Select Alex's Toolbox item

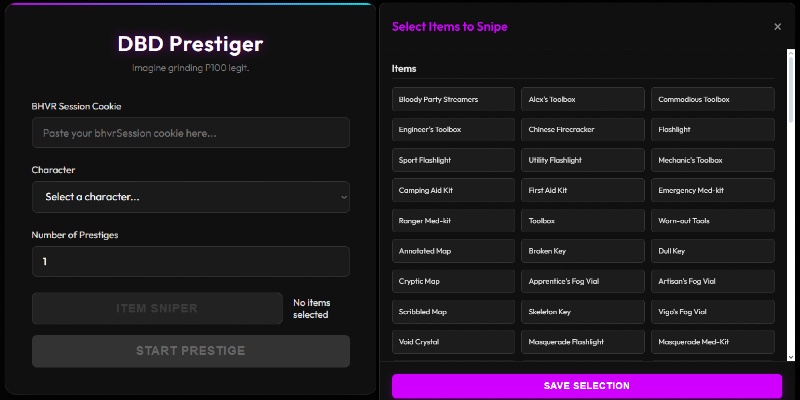[x=584, y=100]
